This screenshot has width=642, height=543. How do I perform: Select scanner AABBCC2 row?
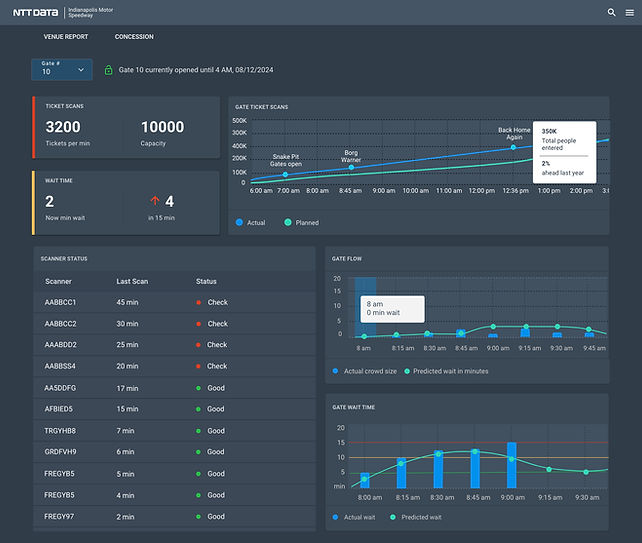click(x=174, y=324)
